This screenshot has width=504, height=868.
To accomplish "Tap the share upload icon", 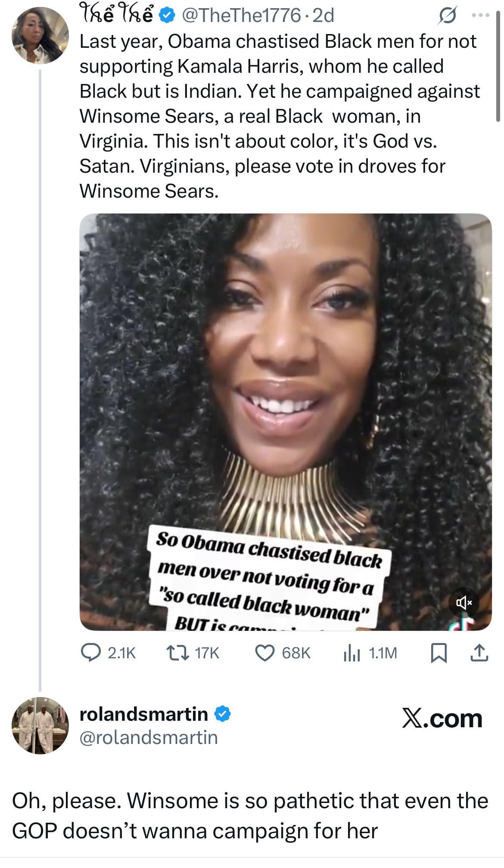I will pyautogui.click(x=479, y=653).
